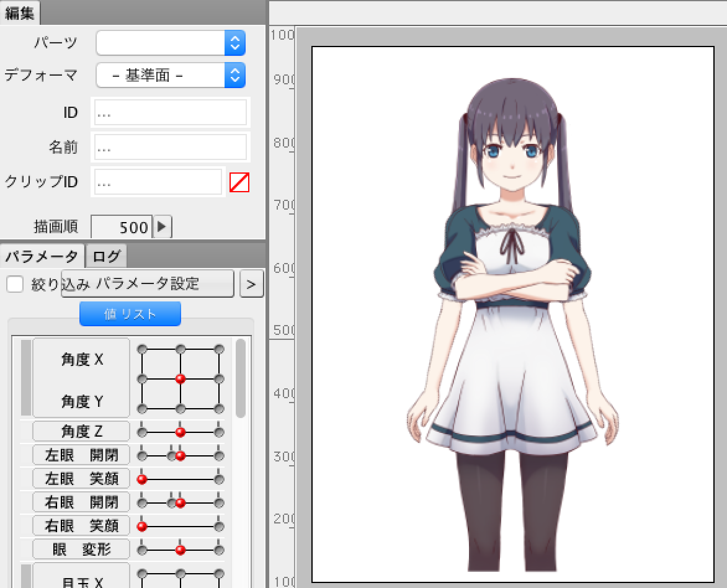Click the arrow button beside 描画順 500
The image size is (727, 588).
pyautogui.click(x=163, y=227)
